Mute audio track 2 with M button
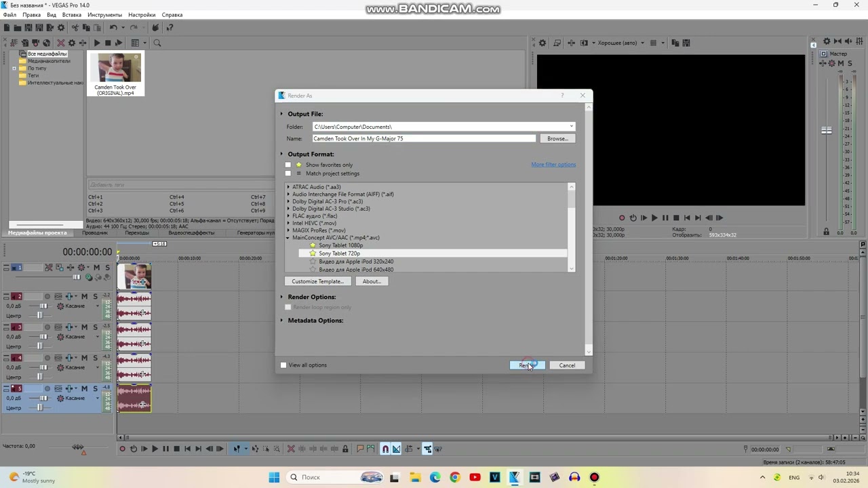Image resolution: width=868 pixels, height=488 pixels. 85,296
